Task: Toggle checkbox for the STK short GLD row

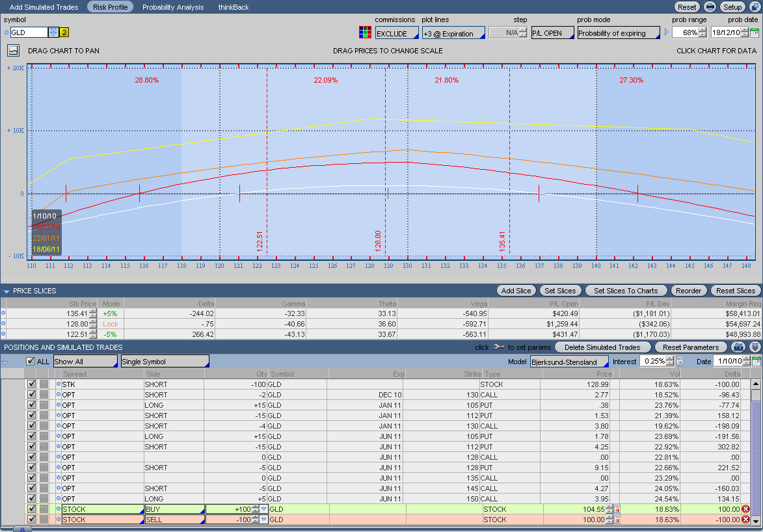Action: [x=31, y=384]
